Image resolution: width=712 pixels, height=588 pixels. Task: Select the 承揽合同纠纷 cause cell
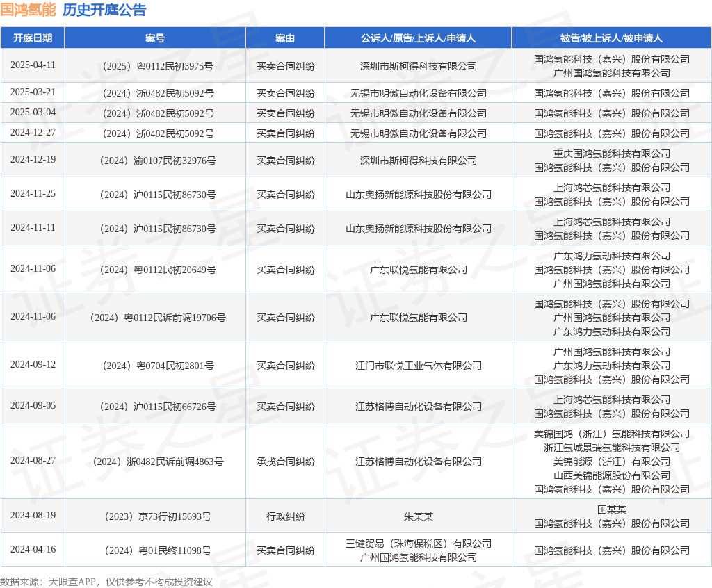(285, 462)
